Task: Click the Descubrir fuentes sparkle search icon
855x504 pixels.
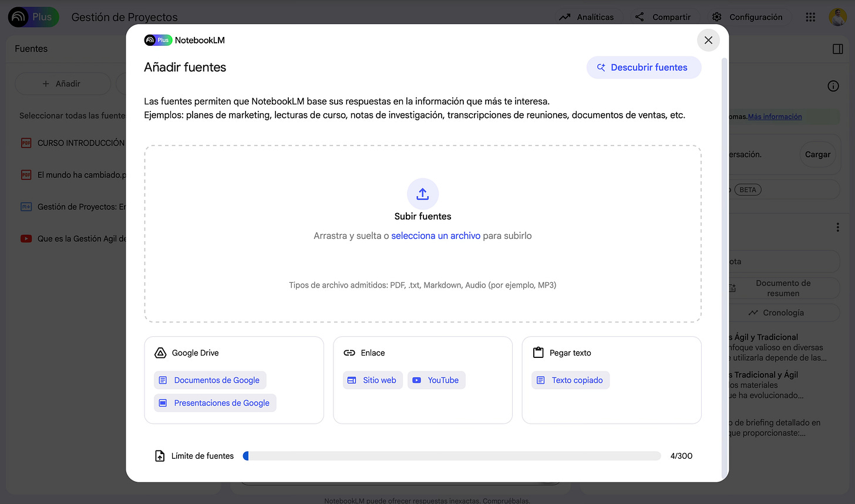Action: point(601,67)
